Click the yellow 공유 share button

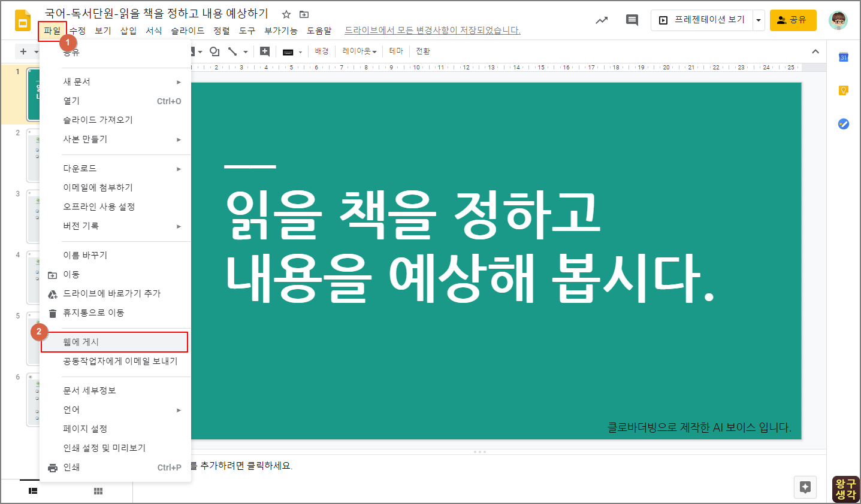click(793, 20)
